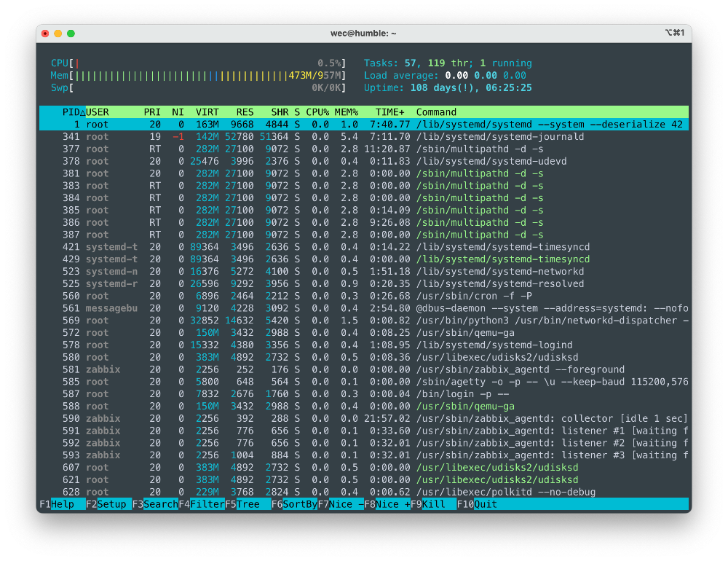Viewport: 728px width, 561px height.
Task: Open htop help via F1Help
Action: [x=56, y=503]
